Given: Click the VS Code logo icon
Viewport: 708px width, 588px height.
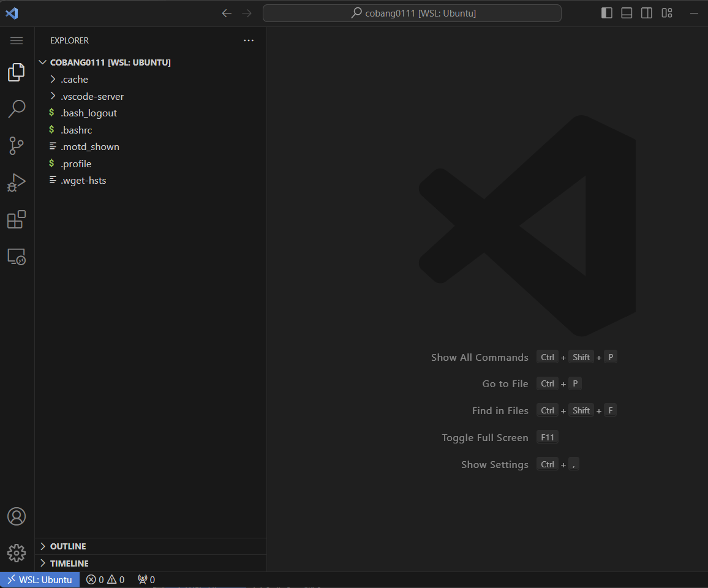Looking at the screenshot, I should 12,13.
